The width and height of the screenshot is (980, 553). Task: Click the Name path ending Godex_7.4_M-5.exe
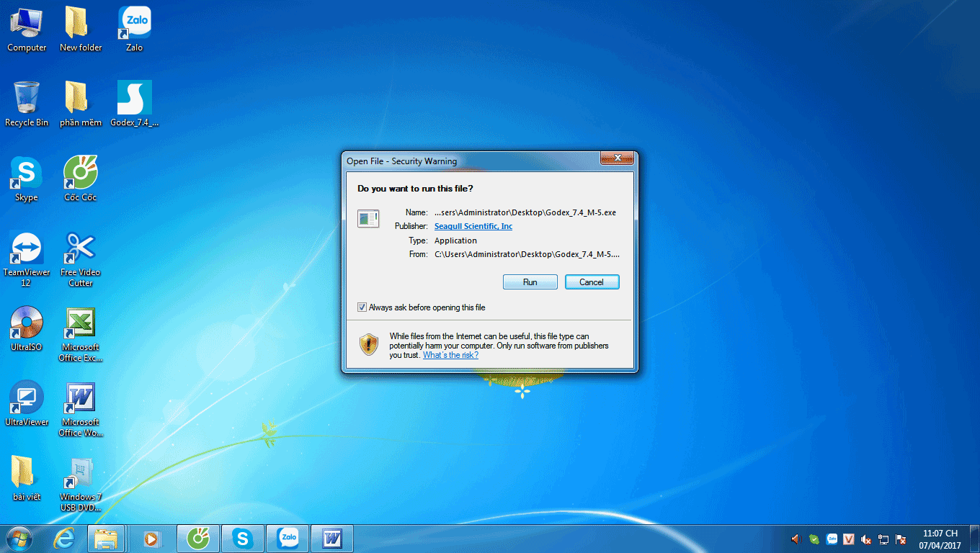click(x=525, y=212)
